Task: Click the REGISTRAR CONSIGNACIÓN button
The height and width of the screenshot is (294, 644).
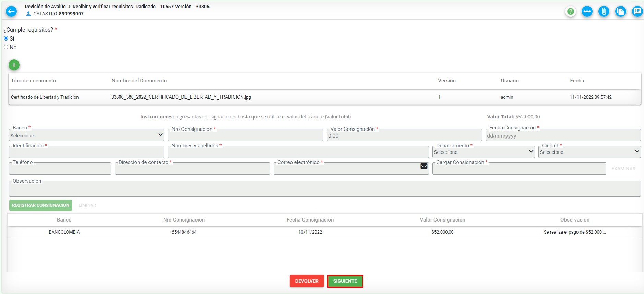Action: coord(40,205)
